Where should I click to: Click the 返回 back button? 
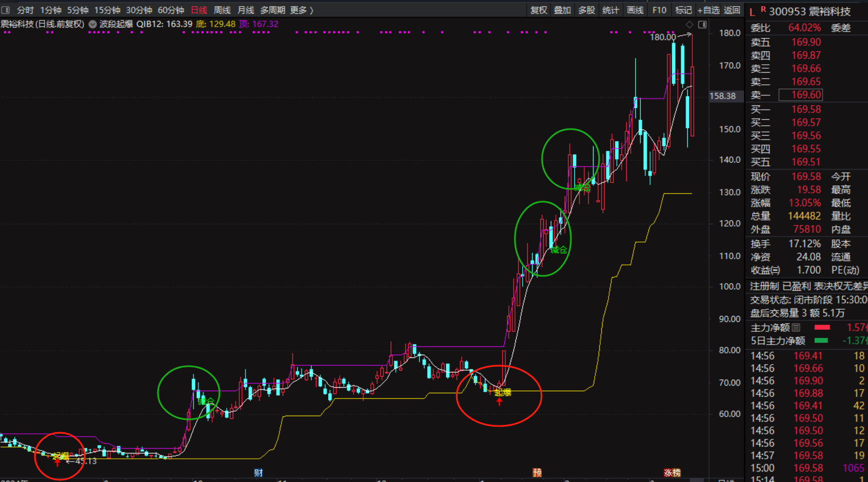click(x=732, y=10)
